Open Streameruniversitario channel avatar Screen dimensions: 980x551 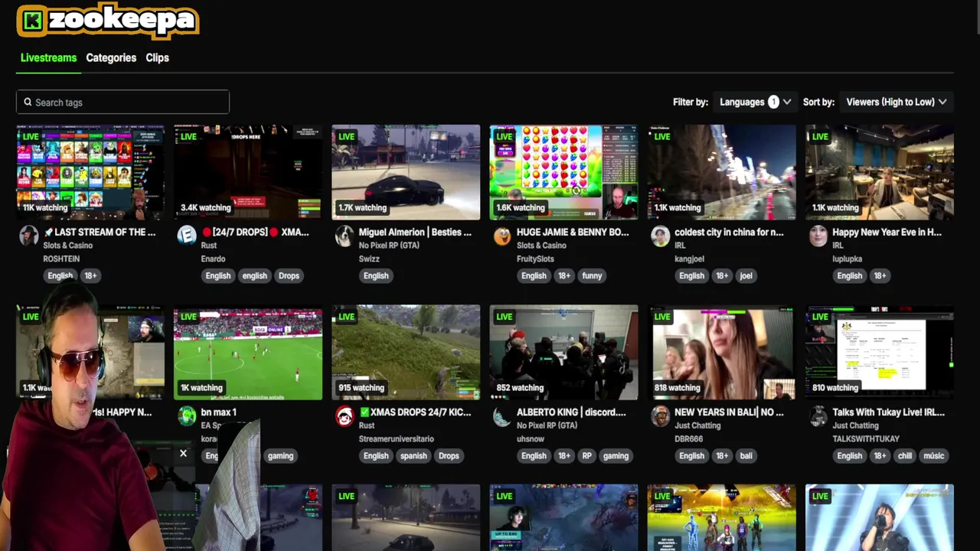click(x=345, y=416)
